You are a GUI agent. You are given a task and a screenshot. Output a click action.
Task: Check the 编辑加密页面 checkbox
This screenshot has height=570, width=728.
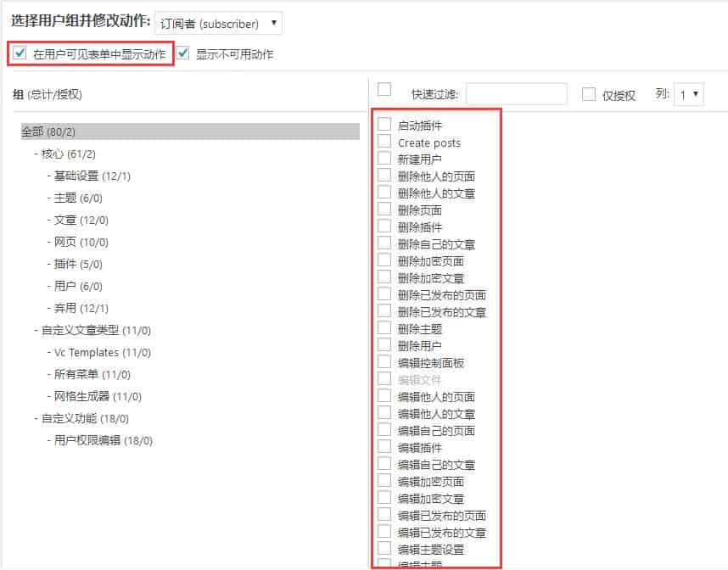click(384, 480)
